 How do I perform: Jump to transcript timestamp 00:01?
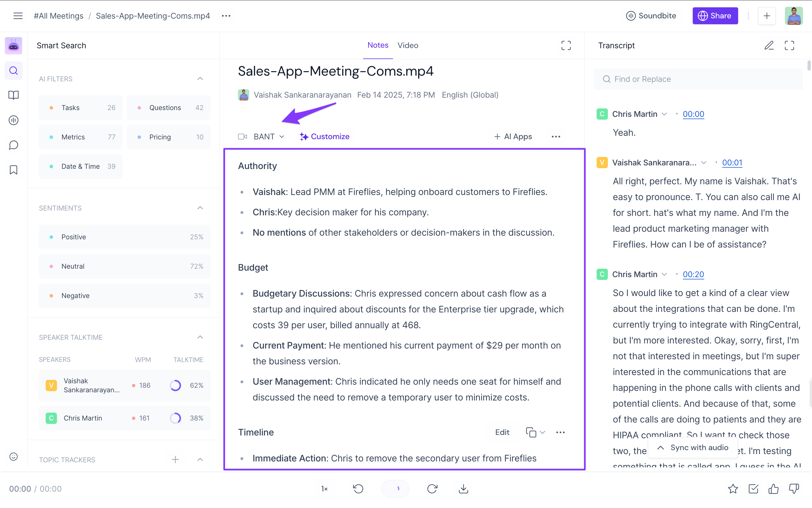tap(732, 163)
